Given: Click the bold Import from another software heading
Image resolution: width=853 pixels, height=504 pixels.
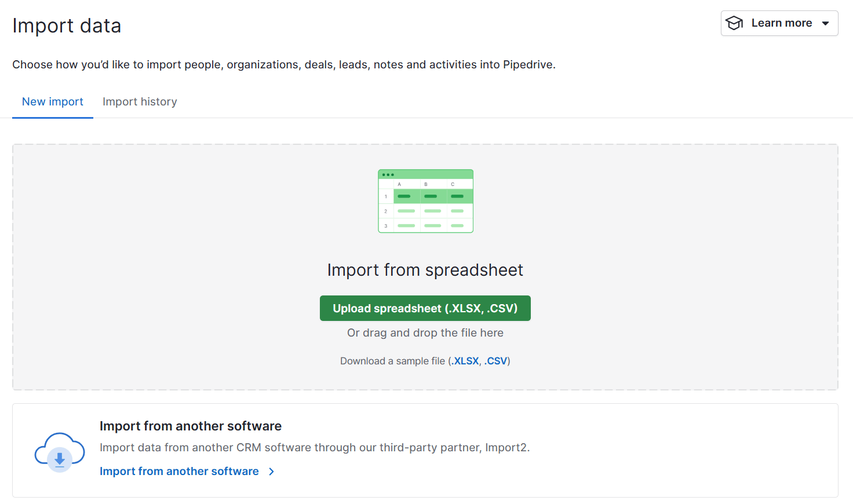Looking at the screenshot, I should 191,426.
